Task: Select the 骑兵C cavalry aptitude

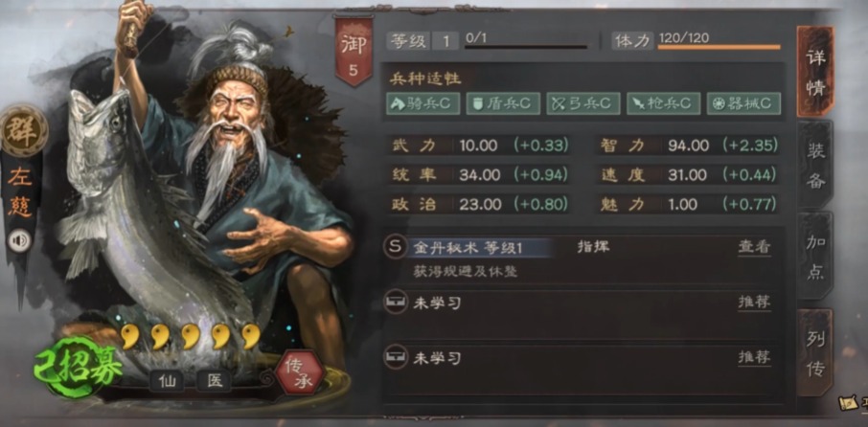Action: pos(423,103)
